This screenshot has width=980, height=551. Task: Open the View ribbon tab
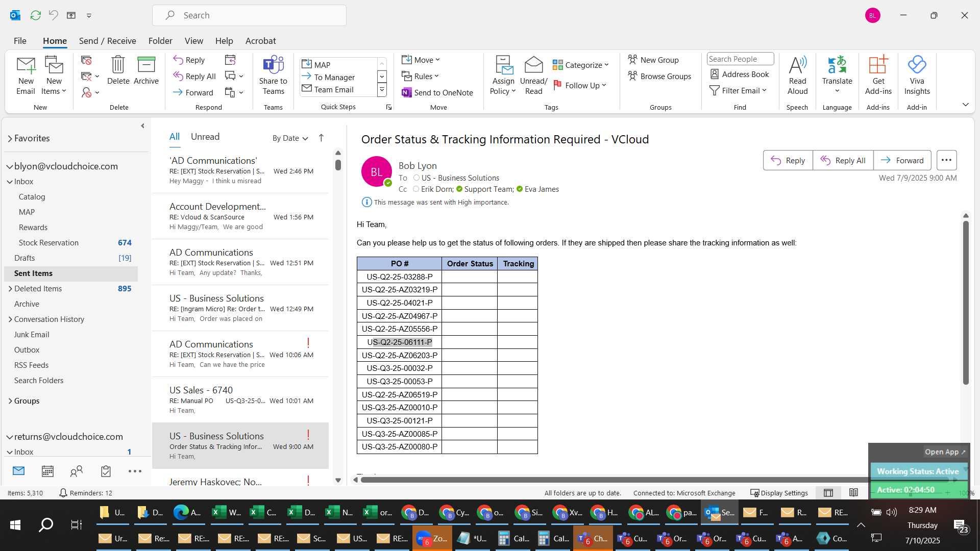pos(193,41)
